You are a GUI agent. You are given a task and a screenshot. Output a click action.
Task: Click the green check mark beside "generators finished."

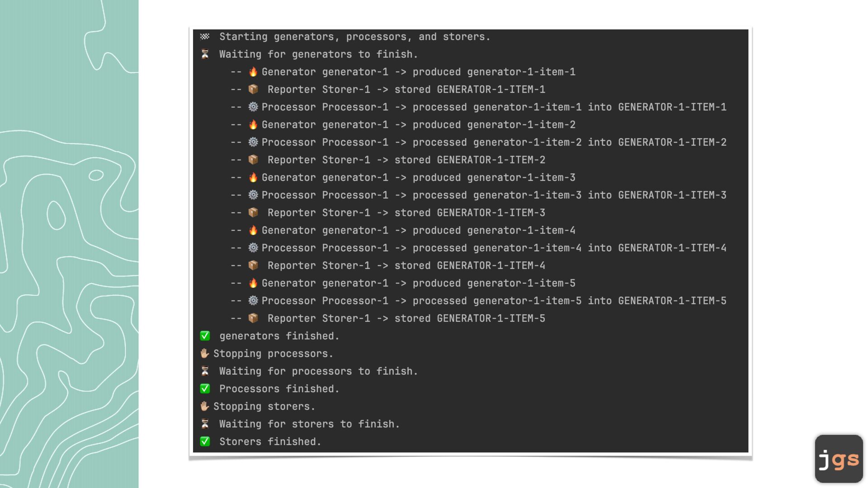(x=205, y=336)
